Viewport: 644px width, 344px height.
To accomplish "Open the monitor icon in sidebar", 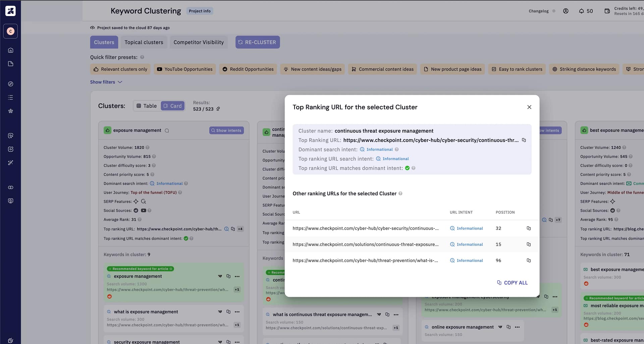I will click(x=10, y=201).
